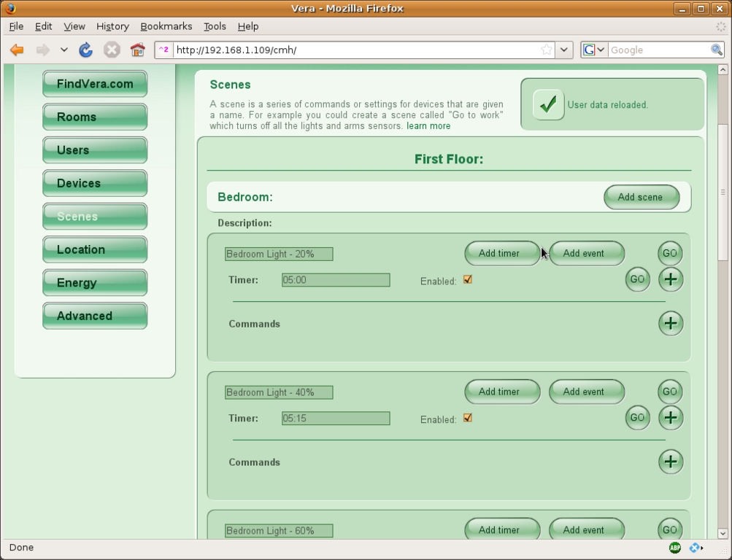Go to the browser home page icon
This screenshot has width=732, height=560.
pos(137,50)
